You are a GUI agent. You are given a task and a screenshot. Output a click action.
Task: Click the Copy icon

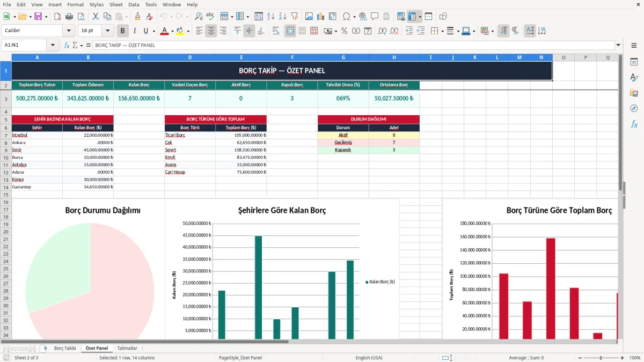(107, 17)
